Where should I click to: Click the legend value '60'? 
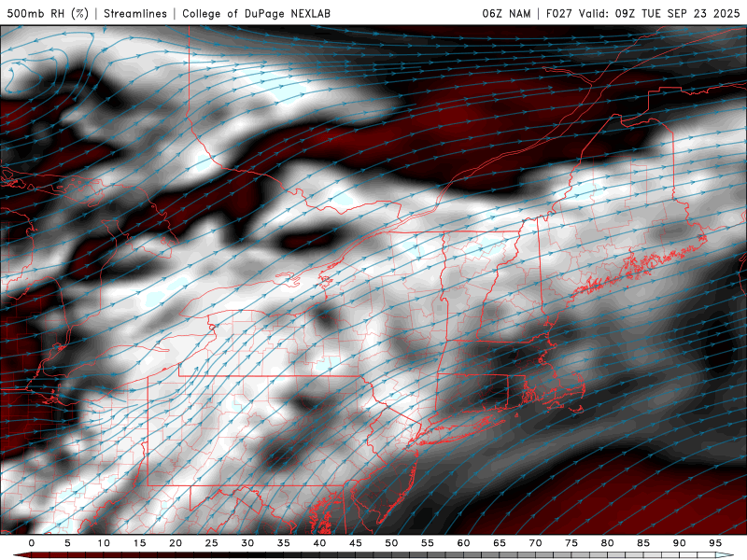click(463, 543)
